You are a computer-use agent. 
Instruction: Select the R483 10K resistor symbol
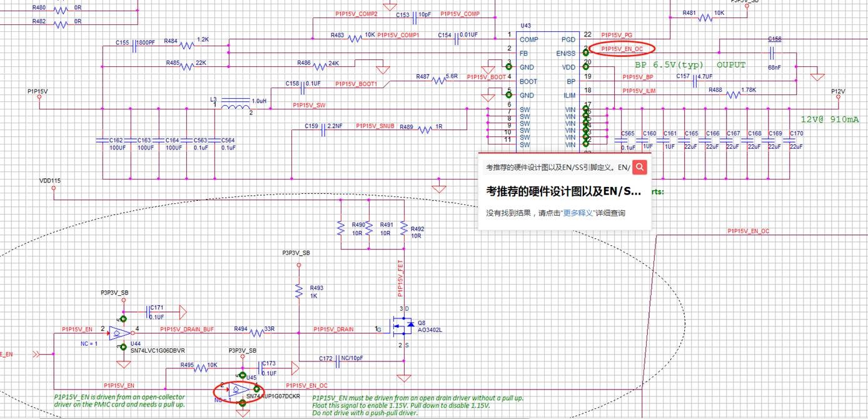(355, 39)
